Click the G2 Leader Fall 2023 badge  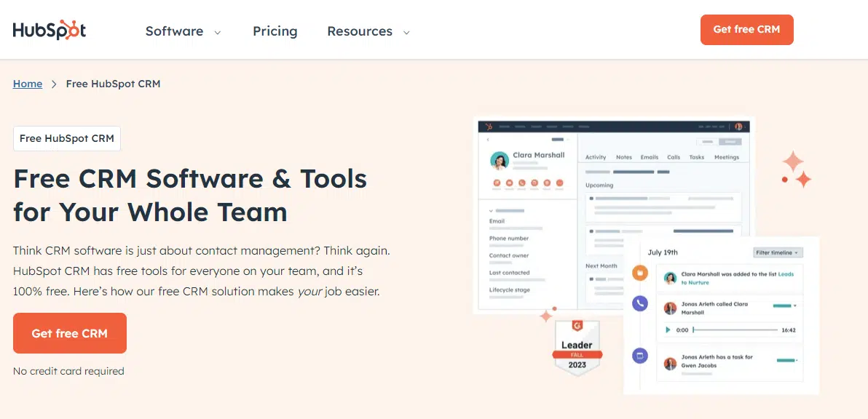click(577, 348)
